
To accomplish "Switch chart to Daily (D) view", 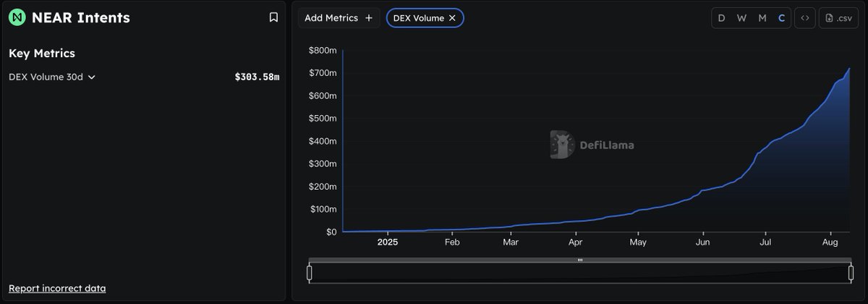I will coord(721,18).
